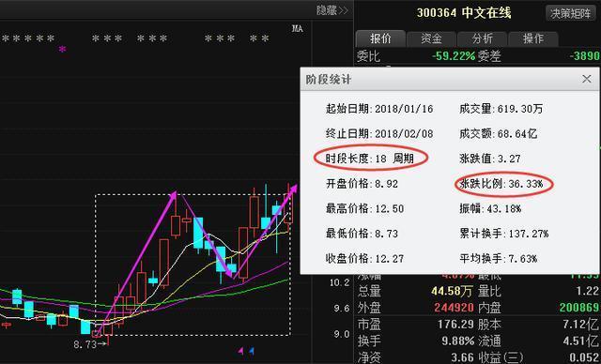
Task: Click 外盘 value 244920
Action: tap(454, 308)
